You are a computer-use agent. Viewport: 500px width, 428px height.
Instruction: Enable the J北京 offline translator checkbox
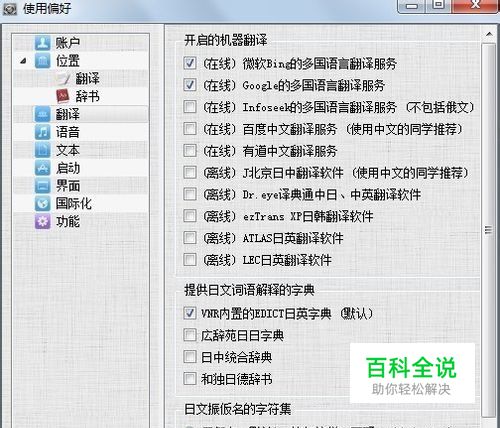tap(190, 172)
